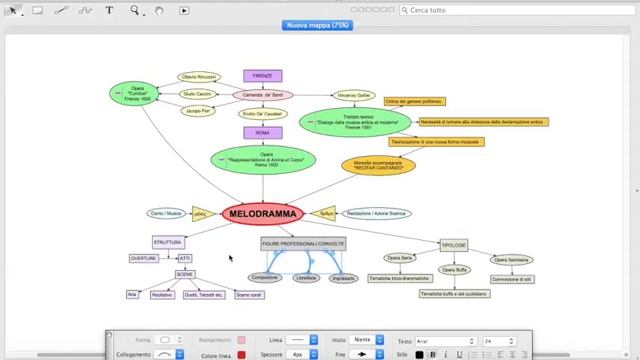Select the Aria node
The height and width of the screenshot is (360, 640).
[x=132, y=294]
